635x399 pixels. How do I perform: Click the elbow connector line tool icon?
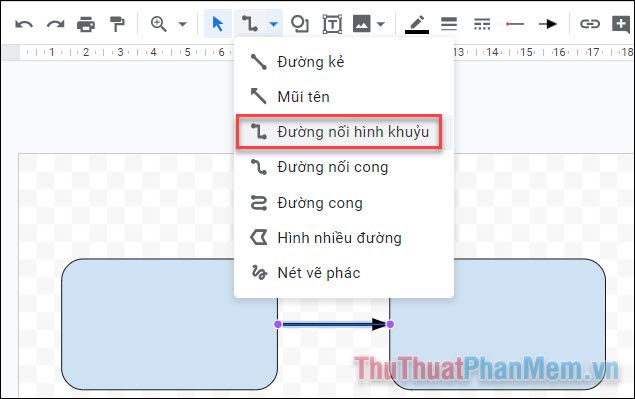click(x=249, y=24)
